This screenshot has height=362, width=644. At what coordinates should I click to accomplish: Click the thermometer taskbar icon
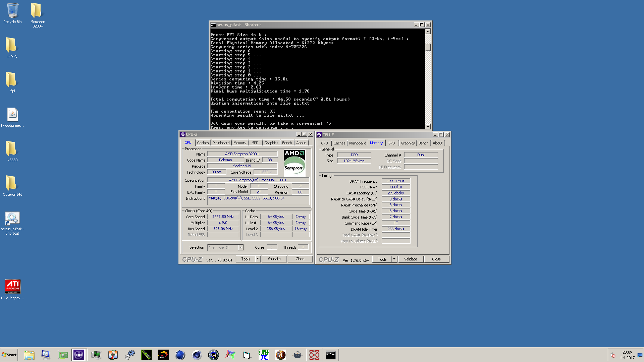[113, 355]
